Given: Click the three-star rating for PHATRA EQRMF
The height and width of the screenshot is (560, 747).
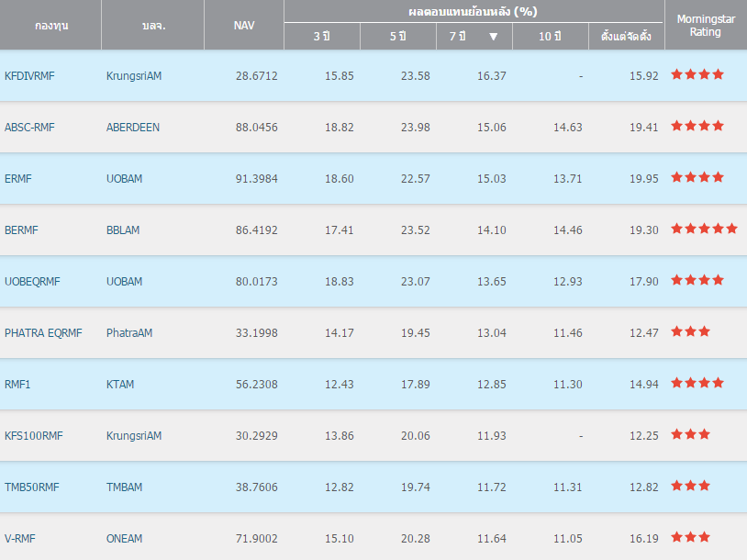Looking at the screenshot, I should point(690,331).
